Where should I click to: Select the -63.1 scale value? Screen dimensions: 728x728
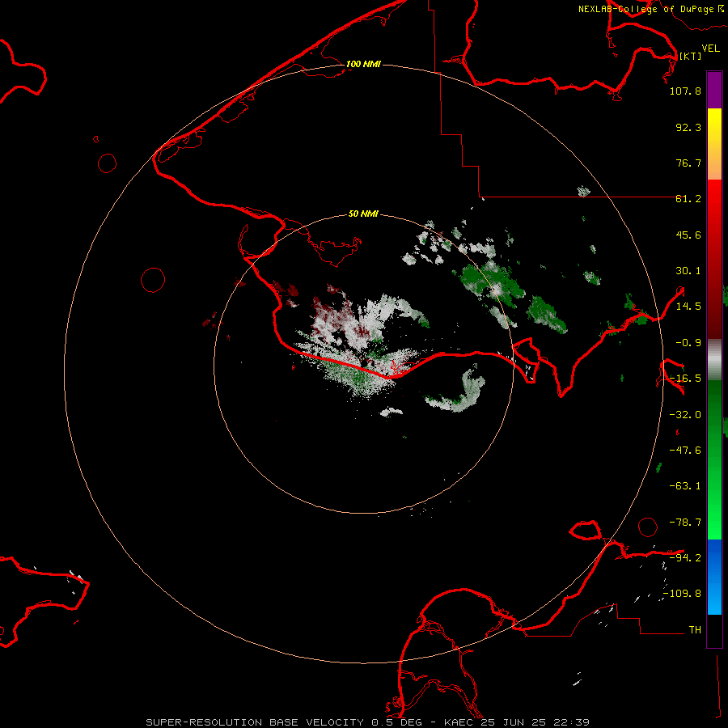pyautogui.click(x=685, y=486)
